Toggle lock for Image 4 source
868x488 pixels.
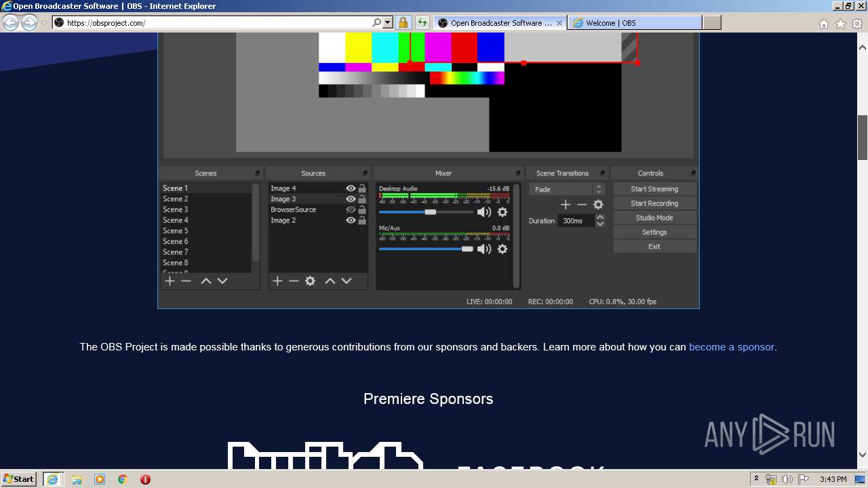coord(362,188)
